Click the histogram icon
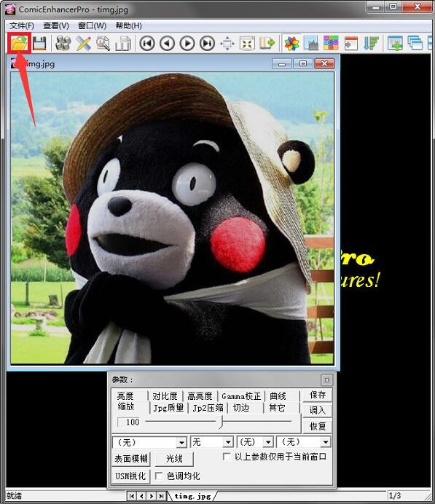This screenshot has height=504, width=435. (311, 43)
